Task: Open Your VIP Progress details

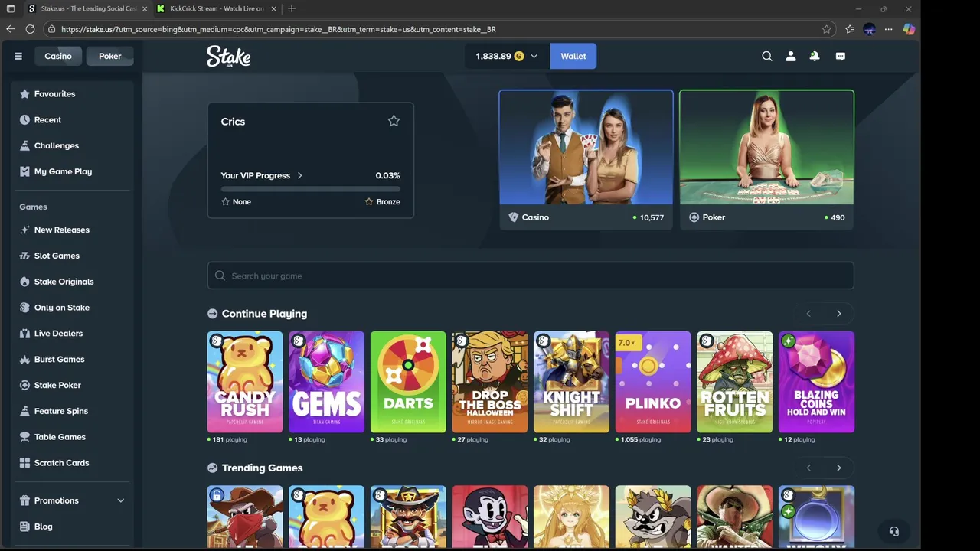Action: click(262, 175)
